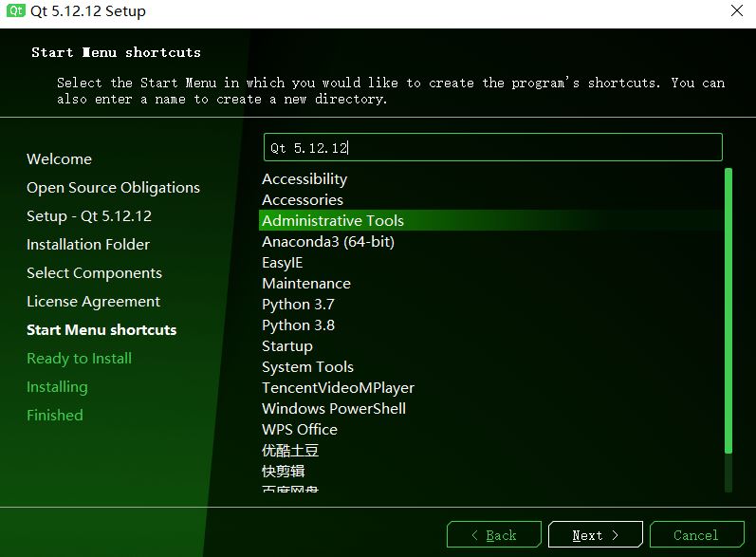Select Accessories in the folder list
756x557 pixels.
point(491,199)
